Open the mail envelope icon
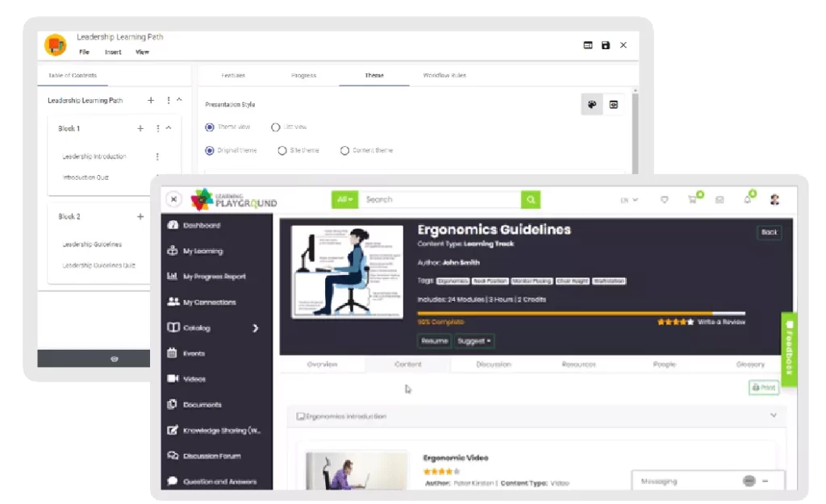 pos(720,200)
